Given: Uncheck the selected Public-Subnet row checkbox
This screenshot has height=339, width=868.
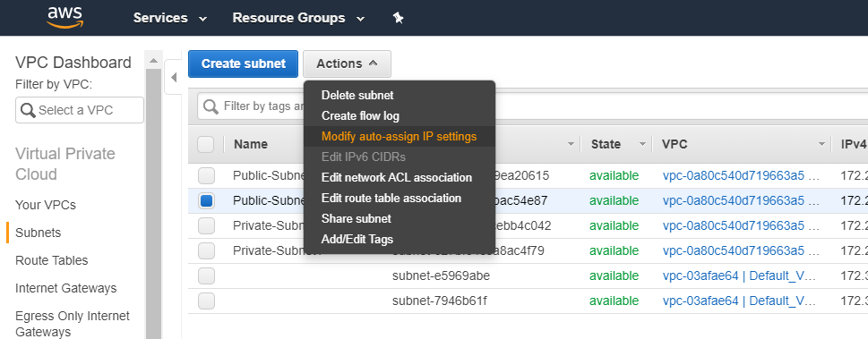Looking at the screenshot, I should pos(207,200).
